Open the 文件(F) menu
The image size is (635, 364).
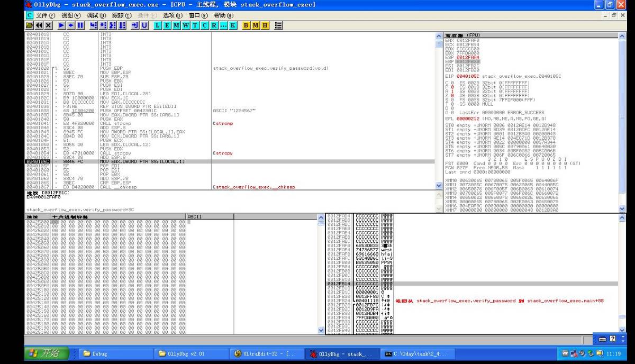(x=47, y=15)
